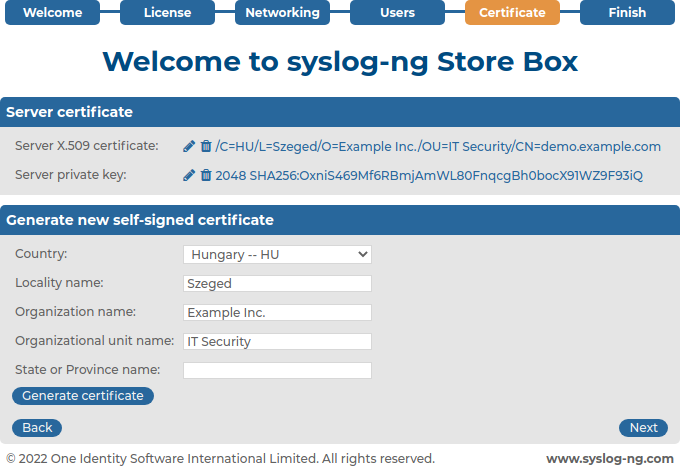Go to the Welcome step
This screenshot has width=680, height=467.
pos(52,12)
